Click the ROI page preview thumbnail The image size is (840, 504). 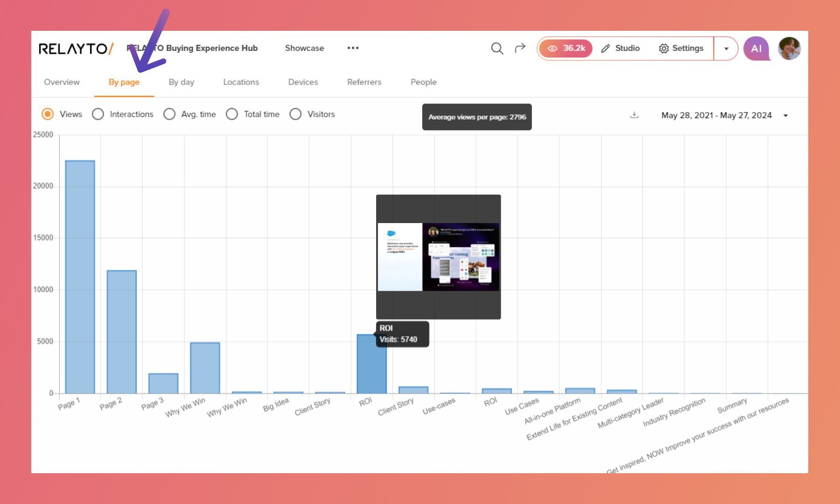439,257
